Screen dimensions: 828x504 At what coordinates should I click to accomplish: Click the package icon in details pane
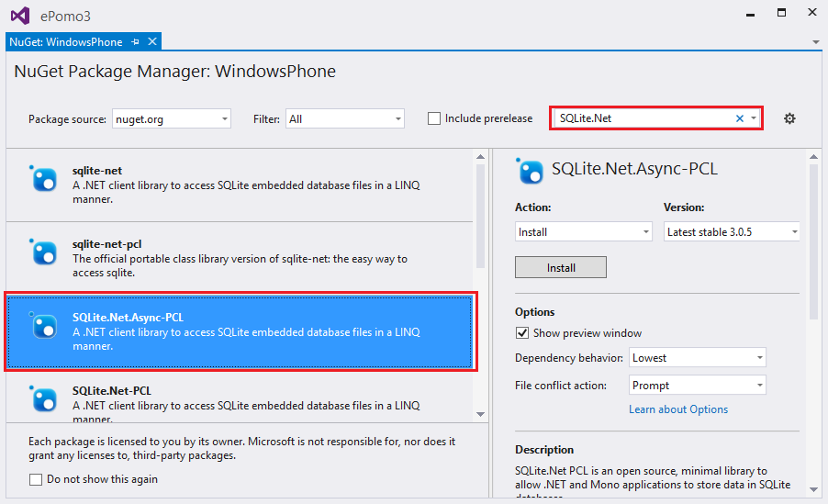(530, 171)
